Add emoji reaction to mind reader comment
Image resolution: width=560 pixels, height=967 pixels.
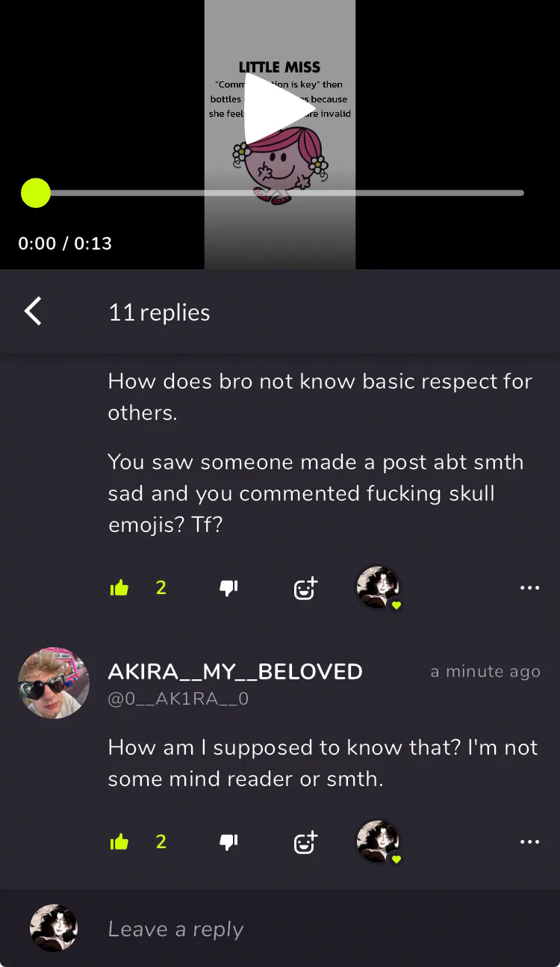click(305, 842)
